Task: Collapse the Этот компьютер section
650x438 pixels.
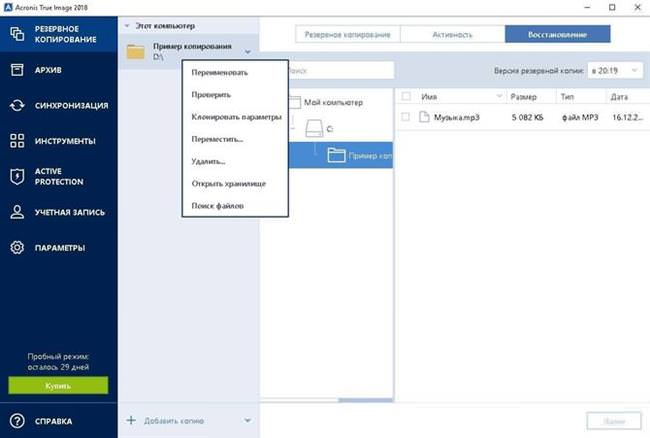Action: (x=127, y=26)
